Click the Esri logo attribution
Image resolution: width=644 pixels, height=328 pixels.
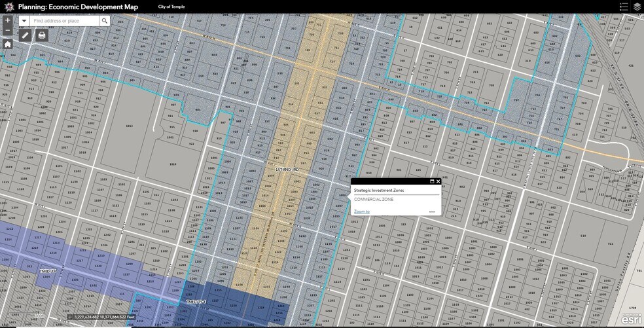coord(631,319)
